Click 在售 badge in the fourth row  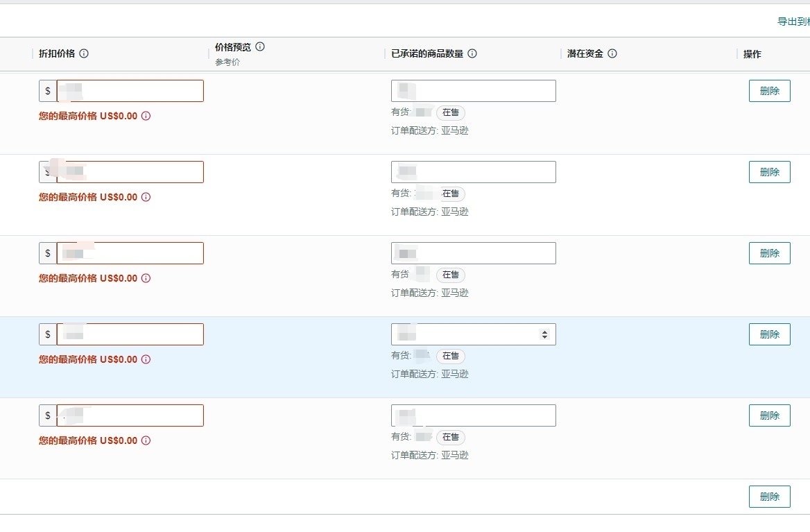(451, 356)
